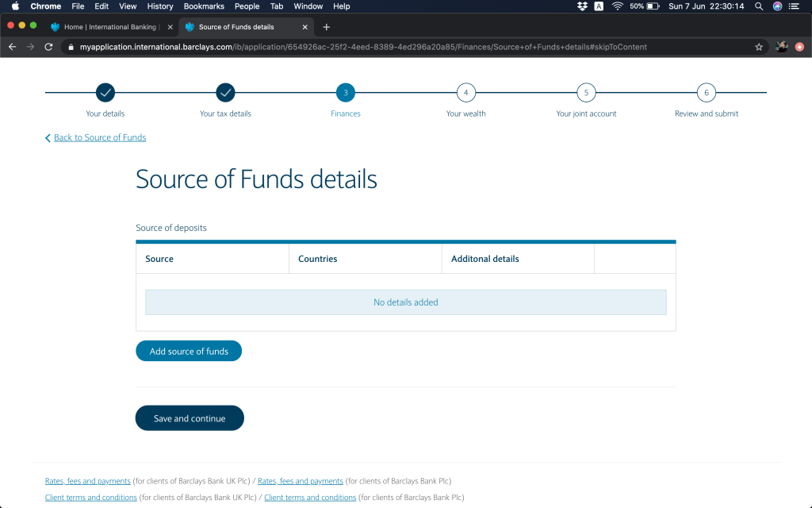Go to step 5 Your joint account
This screenshot has height=508, width=812.
[x=586, y=93]
